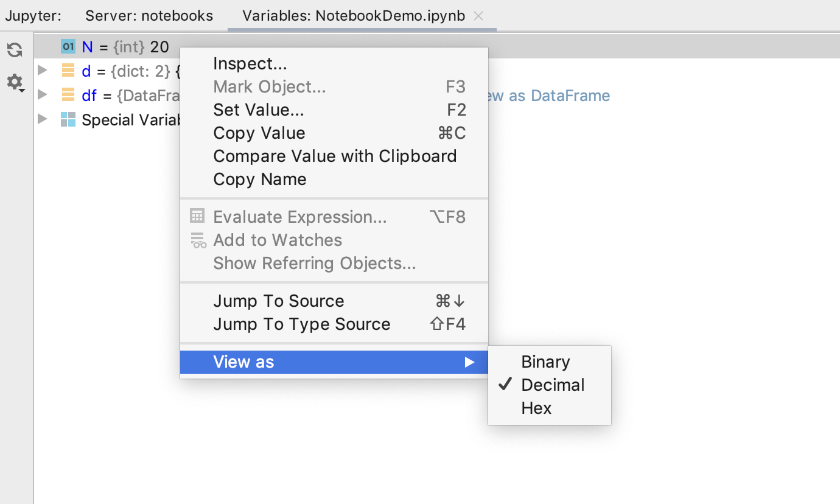Image resolution: width=840 pixels, height=504 pixels.
Task: Switch to Server: notebooks tab
Action: coord(149,16)
